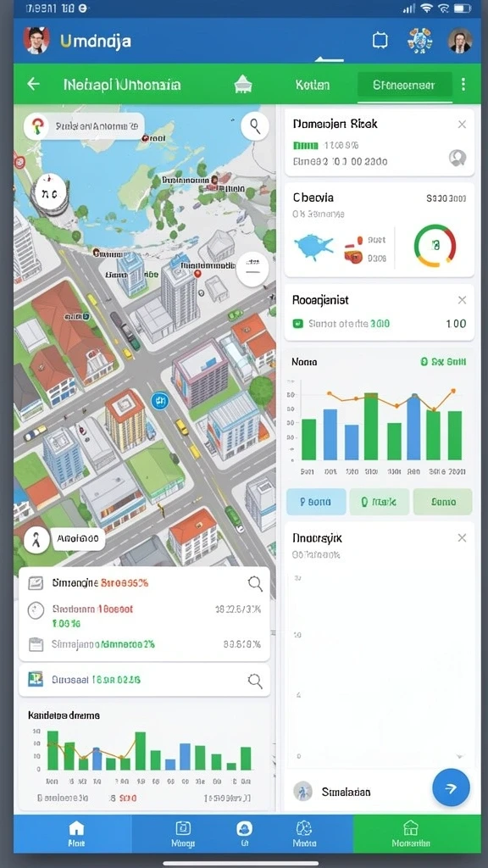Tap the document icon in the Simangine row

click(x=36, y=583)
